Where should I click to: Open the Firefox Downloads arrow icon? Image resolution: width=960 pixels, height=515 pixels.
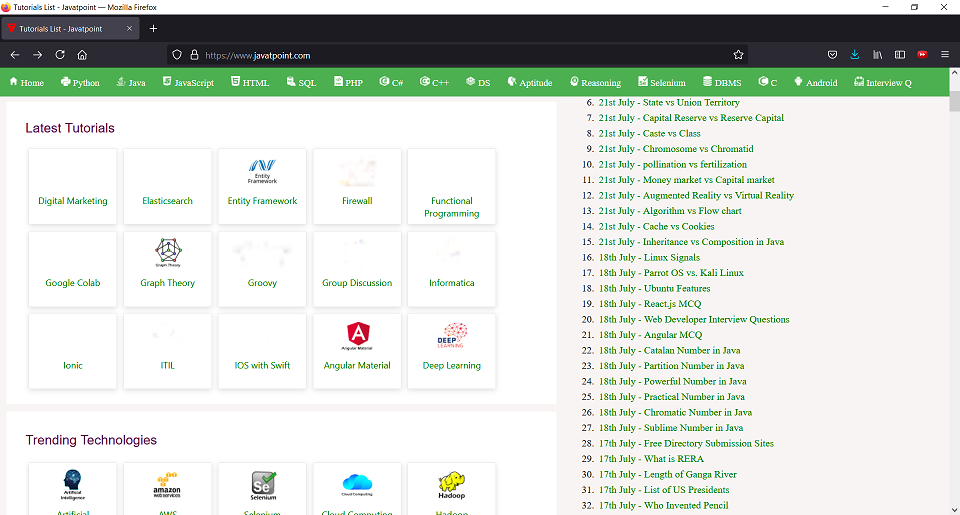coord(855,55)
